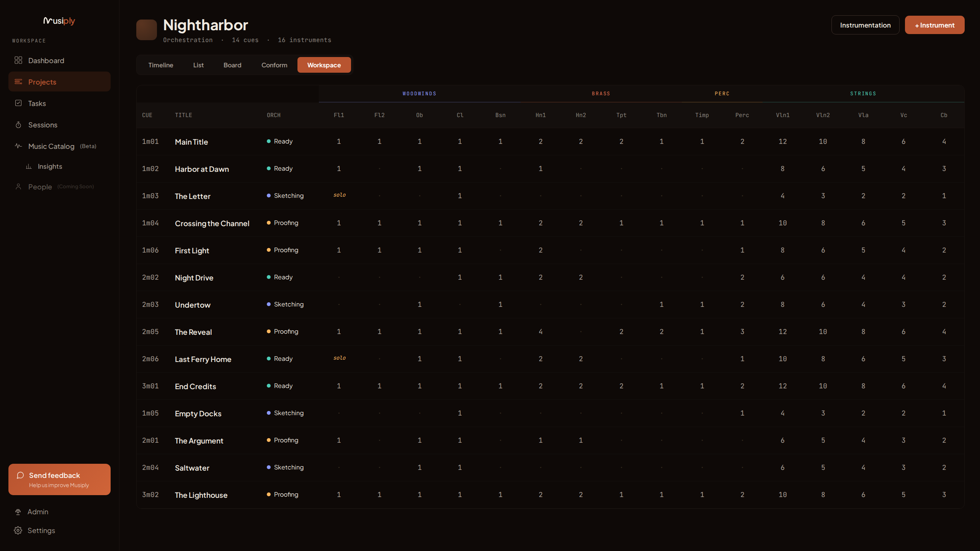
Task: Click the Music Catalog waveform icon
Action: point(18,146)
